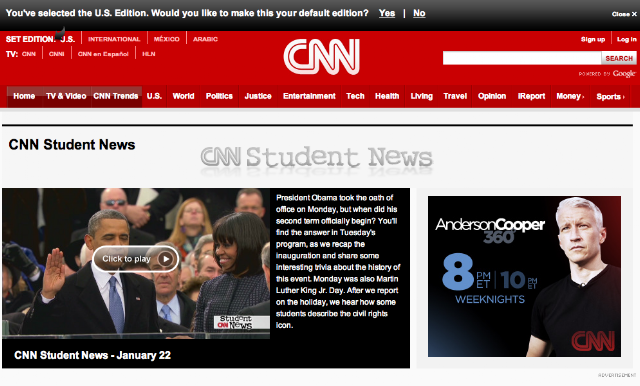
Task: Open the Travel section
Action: click(455, 96)
